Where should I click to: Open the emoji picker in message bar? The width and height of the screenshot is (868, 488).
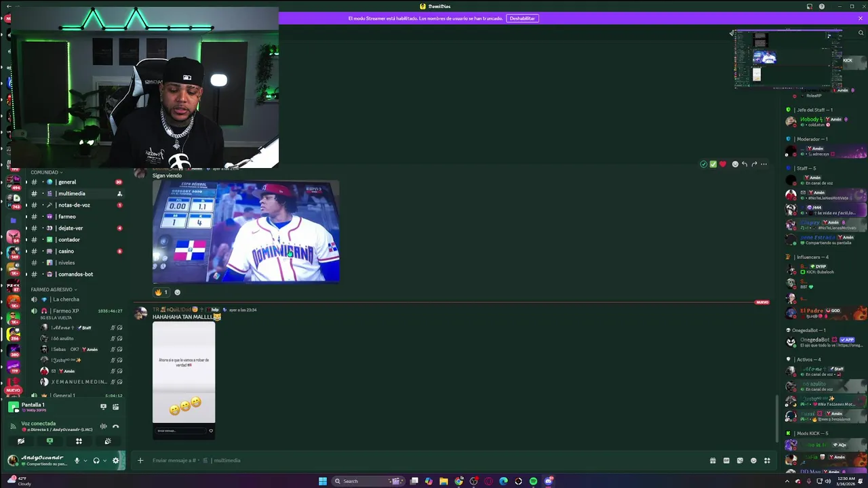pos(753,460)
